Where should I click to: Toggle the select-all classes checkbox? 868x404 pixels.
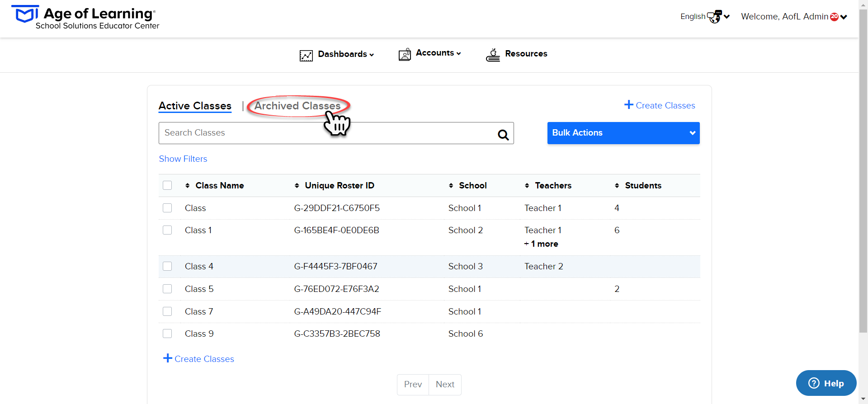coord(167,185)
